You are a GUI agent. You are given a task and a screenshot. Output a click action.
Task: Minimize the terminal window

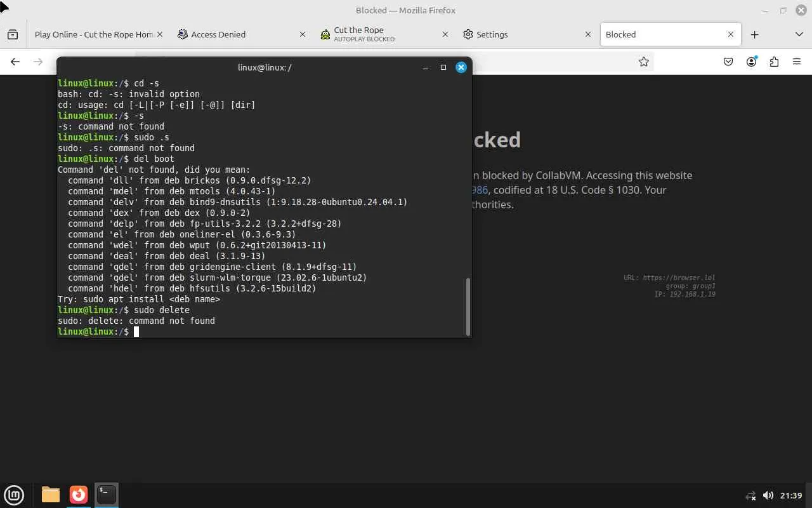[x=426, y=67]
